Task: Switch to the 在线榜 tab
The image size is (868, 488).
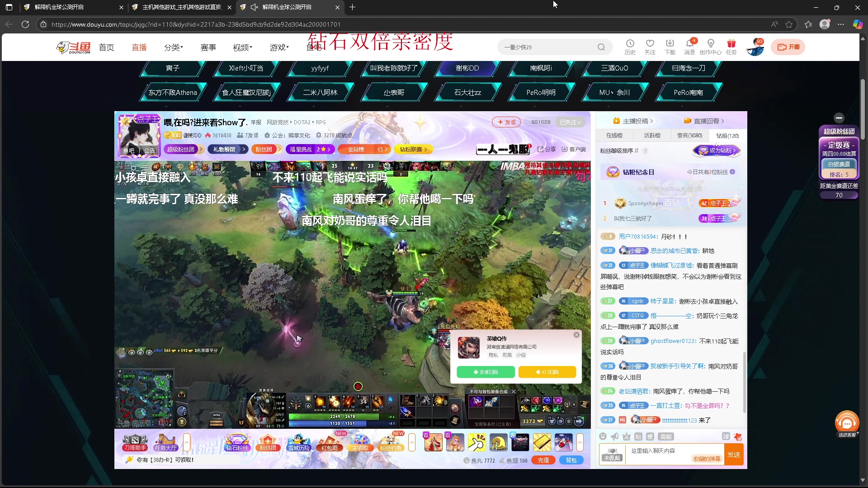Action: (x=614, y=136)
